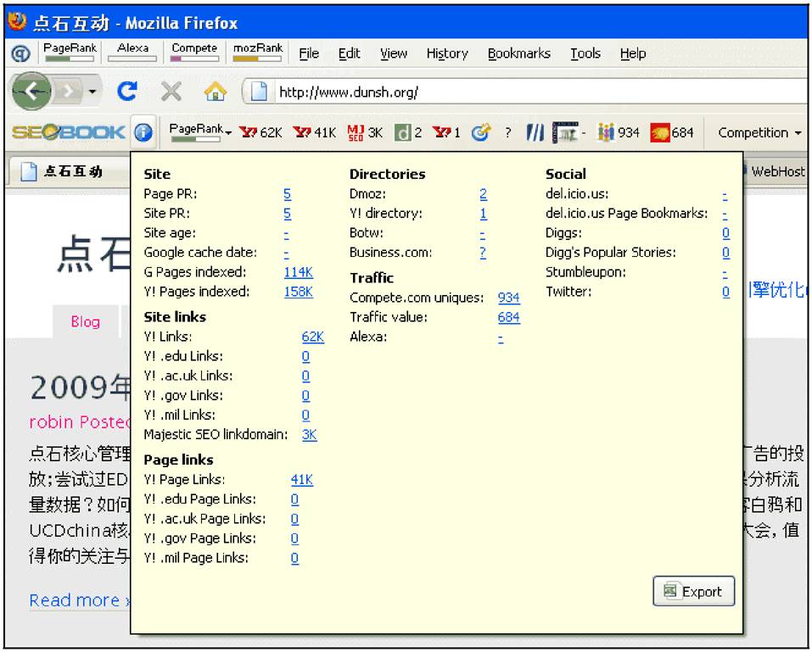Click the Business.com question mark link

483,253
